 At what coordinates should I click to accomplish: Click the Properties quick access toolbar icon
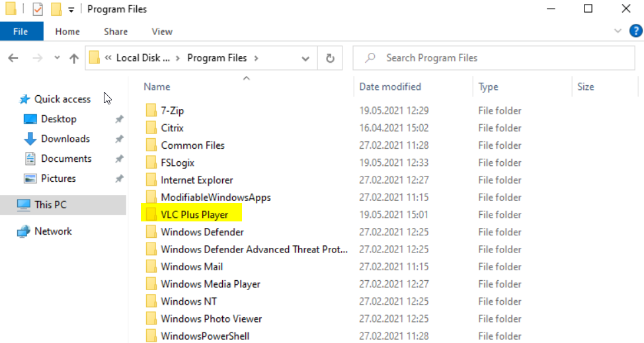[38, 9]
